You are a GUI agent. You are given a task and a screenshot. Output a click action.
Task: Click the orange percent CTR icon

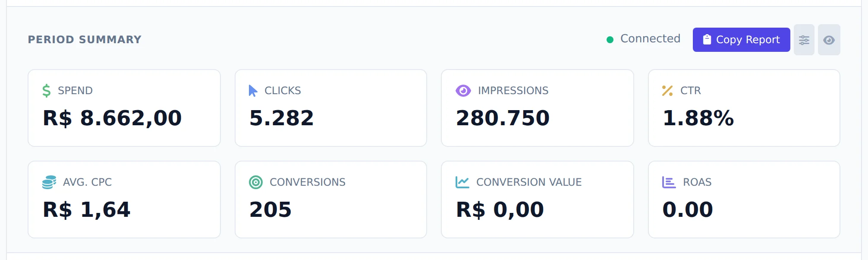coord(667,91)
